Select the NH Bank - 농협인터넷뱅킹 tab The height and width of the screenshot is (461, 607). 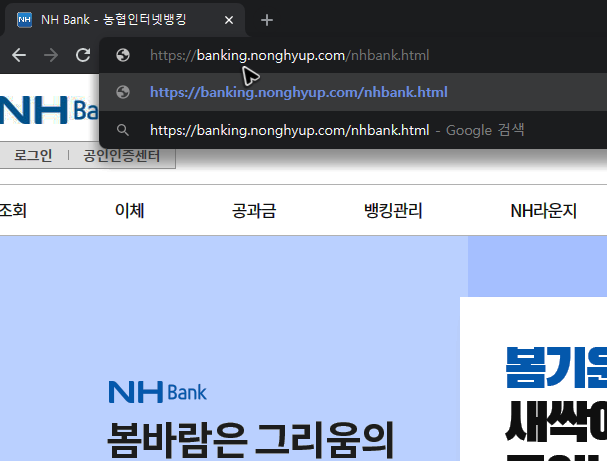[125, 20]
